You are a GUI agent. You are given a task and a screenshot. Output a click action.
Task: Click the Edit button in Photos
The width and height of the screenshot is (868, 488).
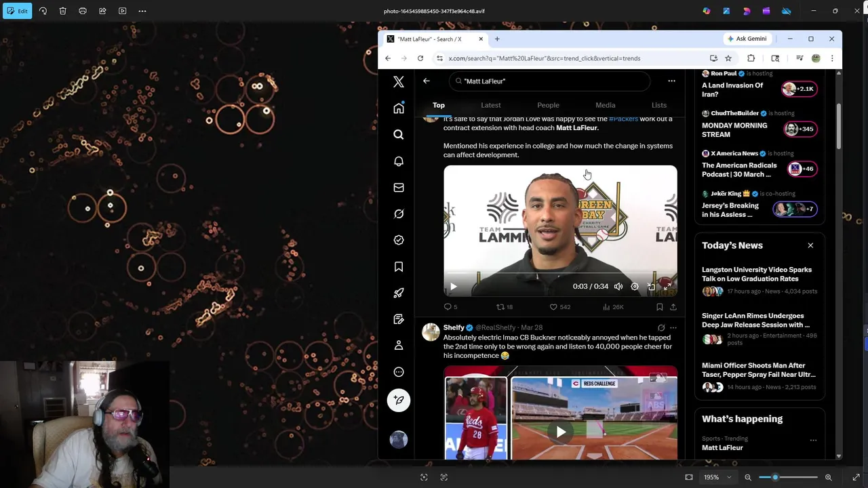[16, 11]
